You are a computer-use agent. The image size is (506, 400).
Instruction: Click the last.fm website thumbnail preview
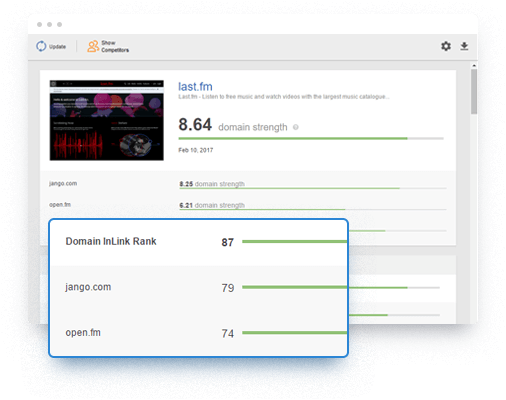(107, 120)
